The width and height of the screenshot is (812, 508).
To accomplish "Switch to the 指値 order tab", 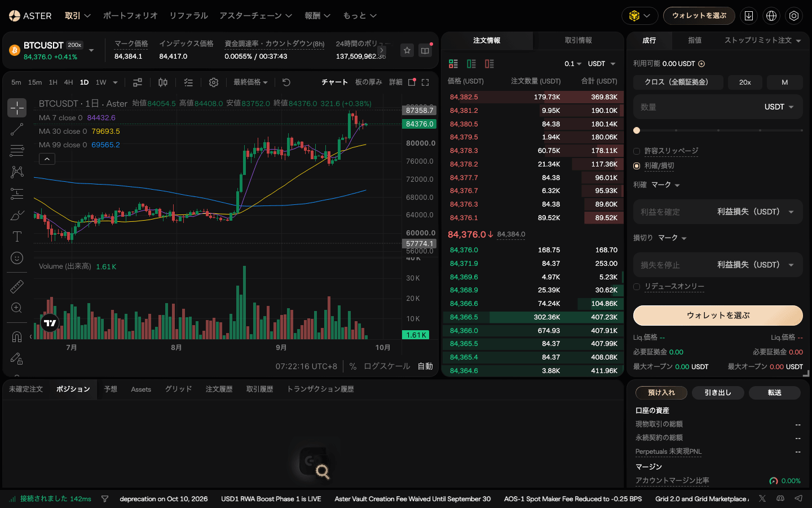I will [x=695, y=41].
